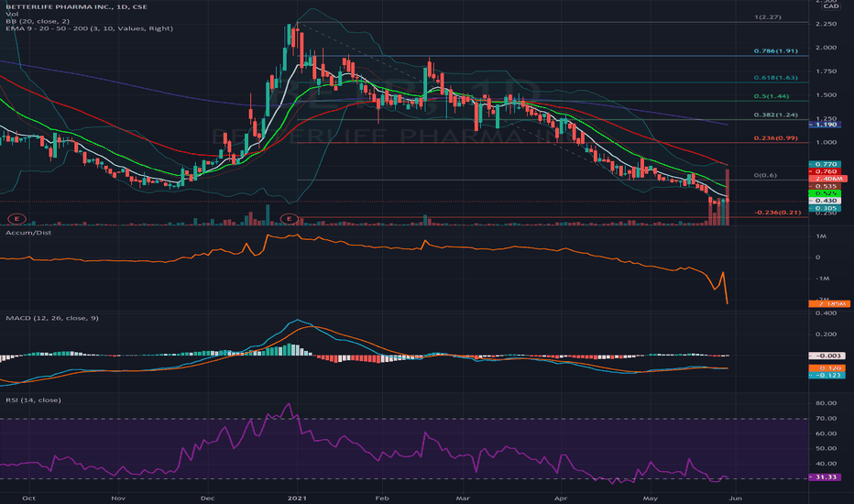Select the Accum/Dist pane label
Viewport: 854px width, 504px height.
point(28,233)
